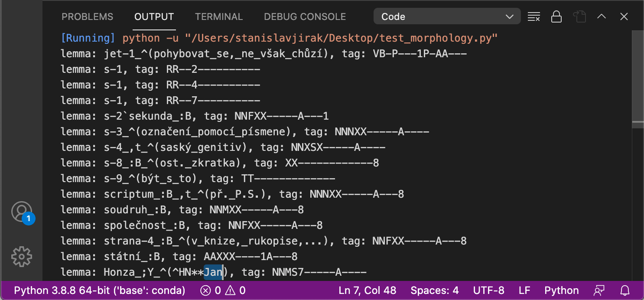
Task: Click the line with tag RR--4----------
Action: (160, 85)
